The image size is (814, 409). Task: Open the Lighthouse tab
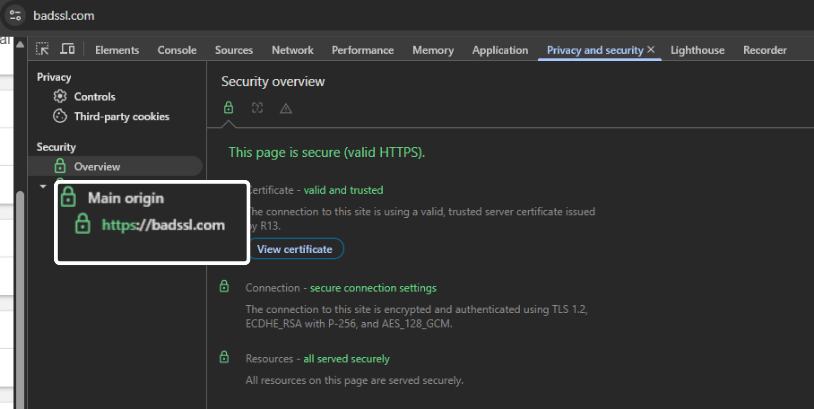point(697,50)
